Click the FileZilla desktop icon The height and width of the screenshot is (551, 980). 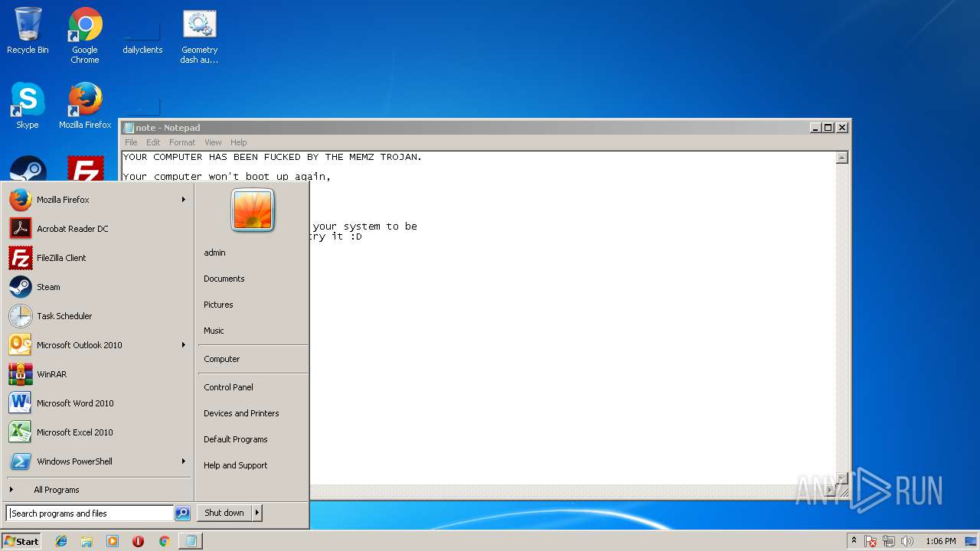pyautogui.click(x=85, y=168)
